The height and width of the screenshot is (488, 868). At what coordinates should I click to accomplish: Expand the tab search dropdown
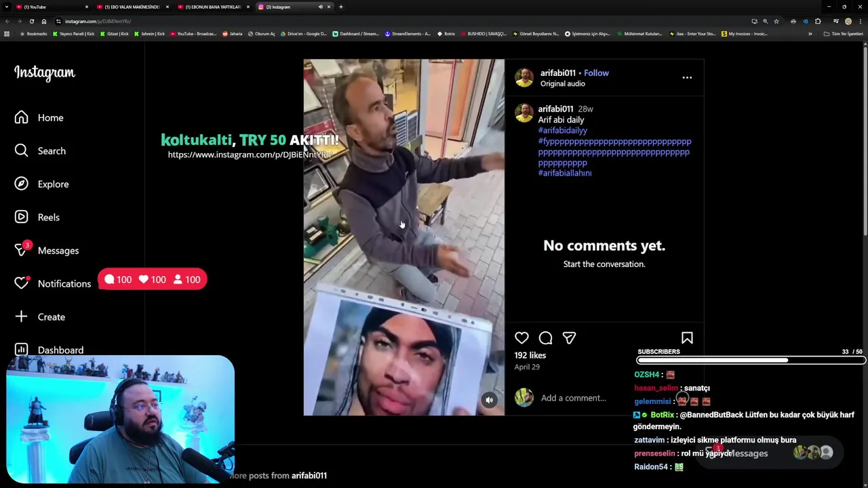point(7,7)
